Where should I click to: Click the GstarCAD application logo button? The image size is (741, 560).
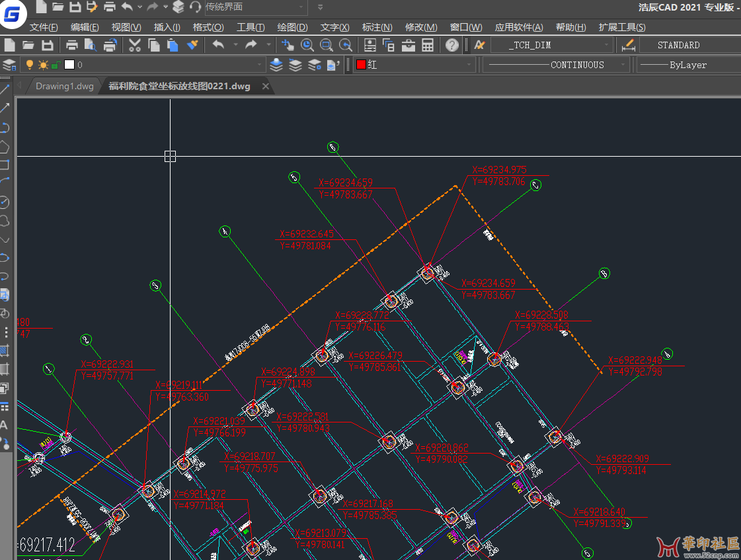(13, 14)
